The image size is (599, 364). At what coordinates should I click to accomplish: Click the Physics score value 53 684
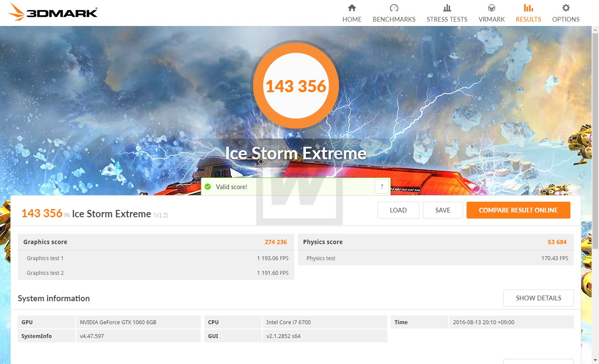point(557,242)
